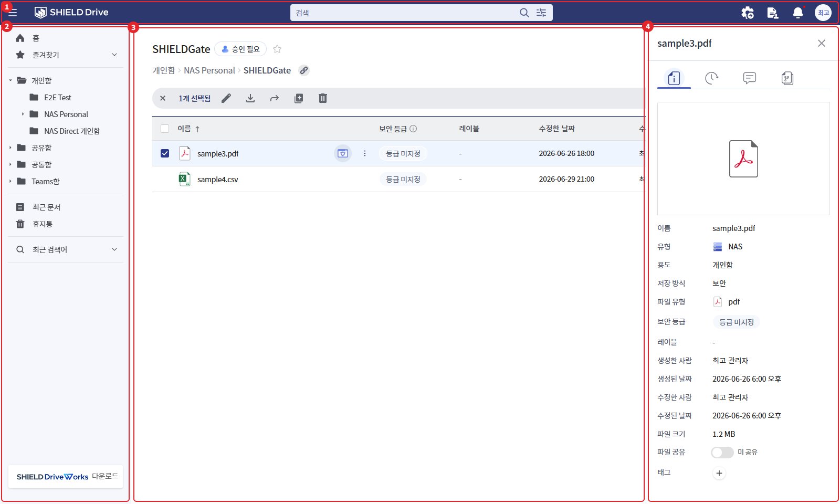Expand the 최근 검색어 section
840x504 pixels.
pos(114,249)
